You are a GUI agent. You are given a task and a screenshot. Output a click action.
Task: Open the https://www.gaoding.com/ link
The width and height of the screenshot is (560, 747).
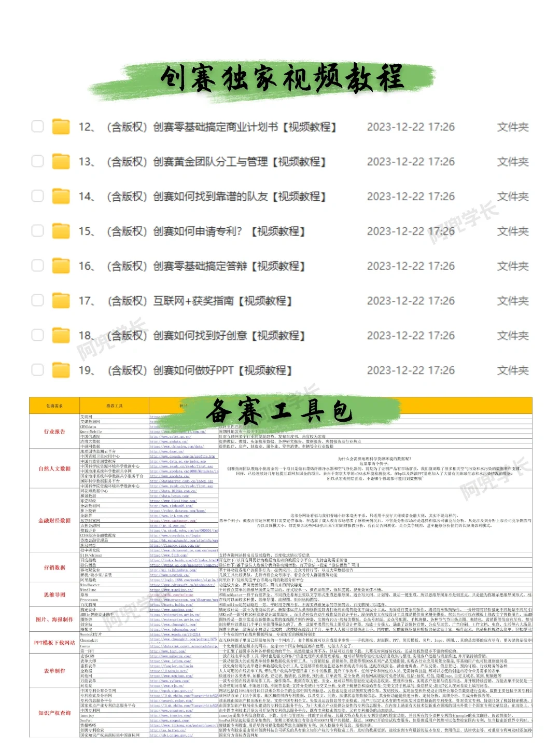point(171,610)
